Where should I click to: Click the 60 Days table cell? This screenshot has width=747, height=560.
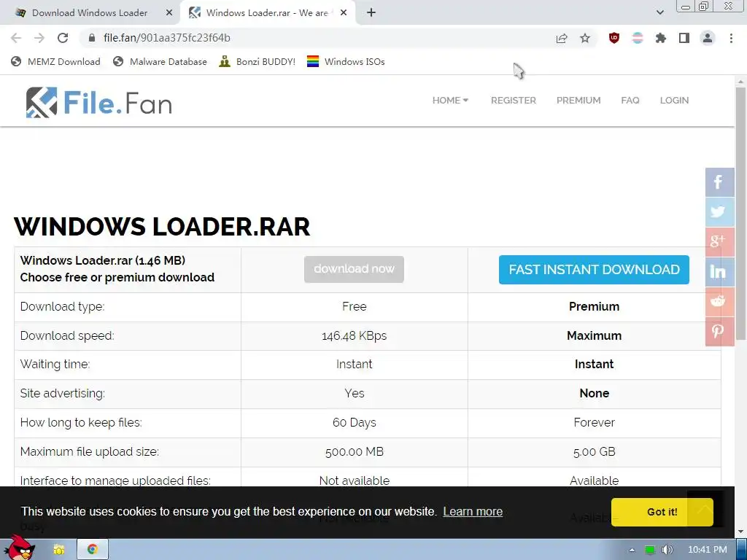[x=354, y=422]
